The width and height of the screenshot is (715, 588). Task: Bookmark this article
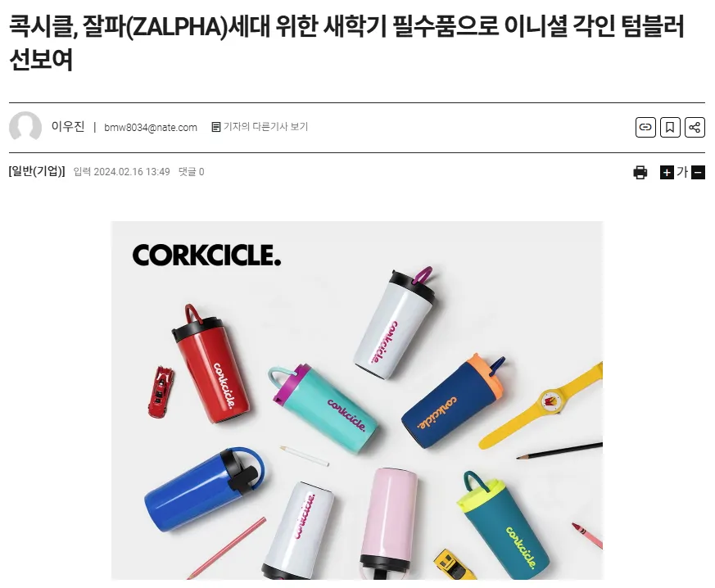pyautogui.click(x=670, y=127)
